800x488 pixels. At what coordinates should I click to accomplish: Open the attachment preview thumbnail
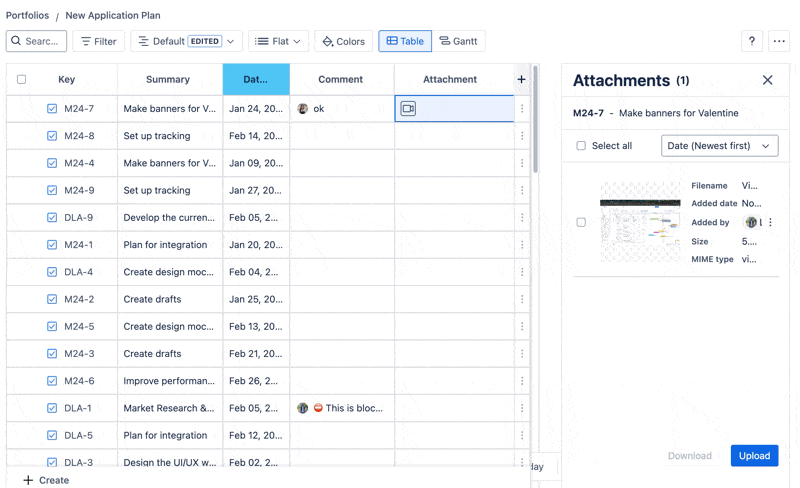[640, 222]
